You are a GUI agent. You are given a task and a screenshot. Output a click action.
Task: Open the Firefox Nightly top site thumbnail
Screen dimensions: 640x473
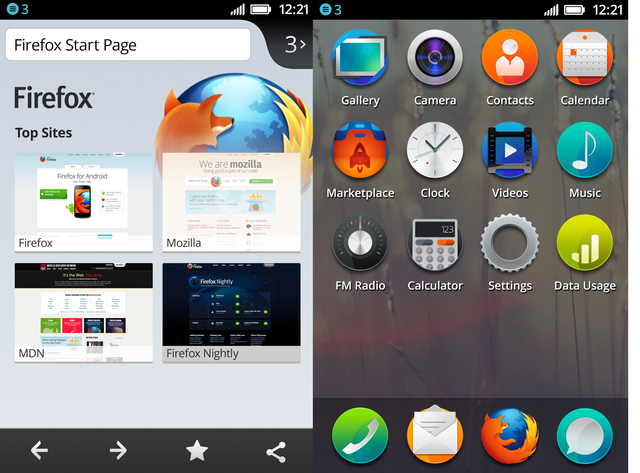point(231,312)
